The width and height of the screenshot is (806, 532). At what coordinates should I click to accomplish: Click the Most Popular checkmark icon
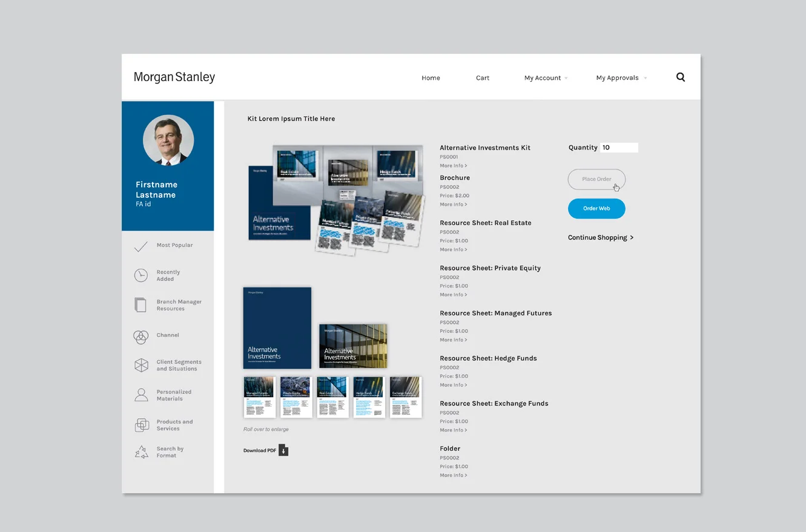pos(140,246)
